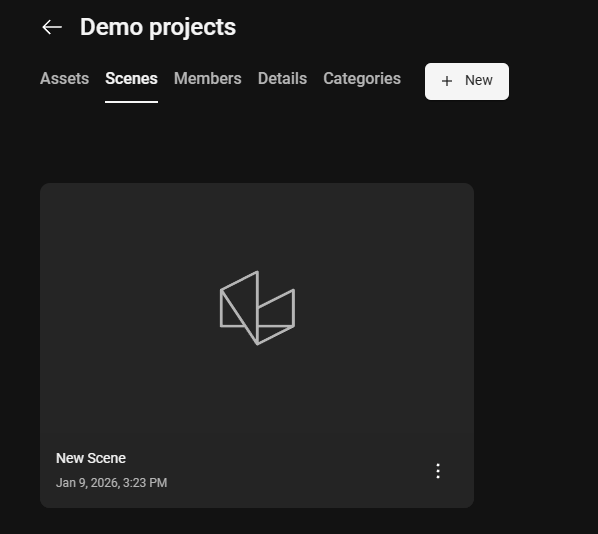Click the 'New' label text on white button
598x534 pixels.
[479, 80]
